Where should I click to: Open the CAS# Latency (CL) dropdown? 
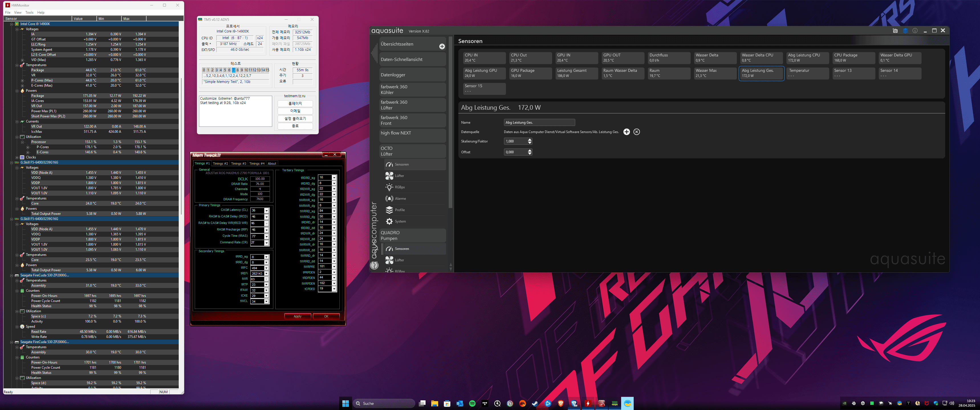click(x=267, y=210)
